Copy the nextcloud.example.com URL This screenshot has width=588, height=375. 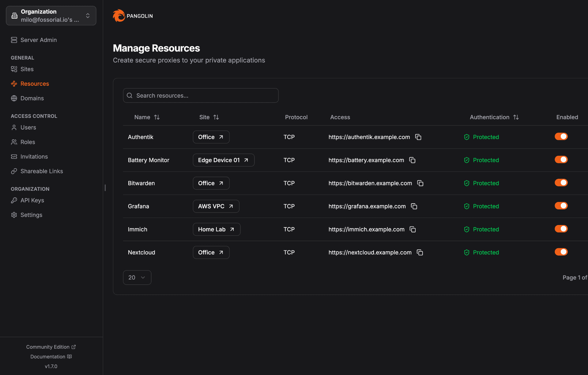pyautogui.click(x=420, y=253)
